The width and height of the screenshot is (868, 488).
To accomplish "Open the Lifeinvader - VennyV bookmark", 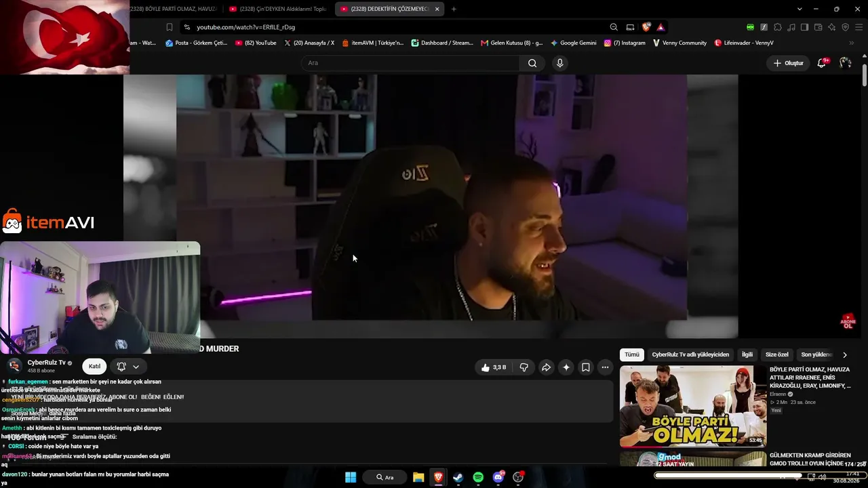I will 744,43.
